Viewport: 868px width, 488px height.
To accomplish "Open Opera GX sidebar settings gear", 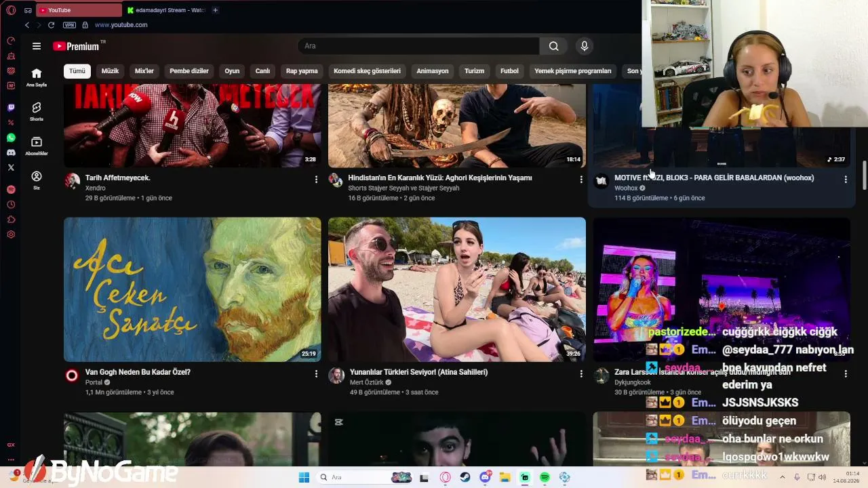I will 11,235.
